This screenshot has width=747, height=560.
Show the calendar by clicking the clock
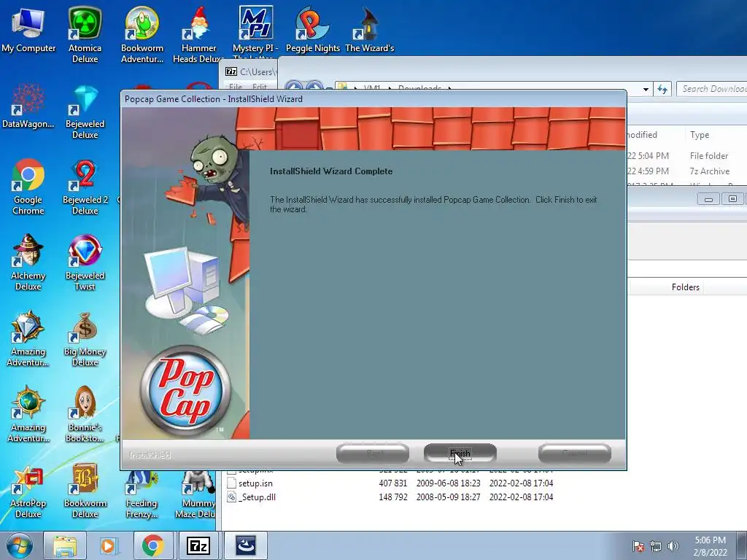point(711,546)
